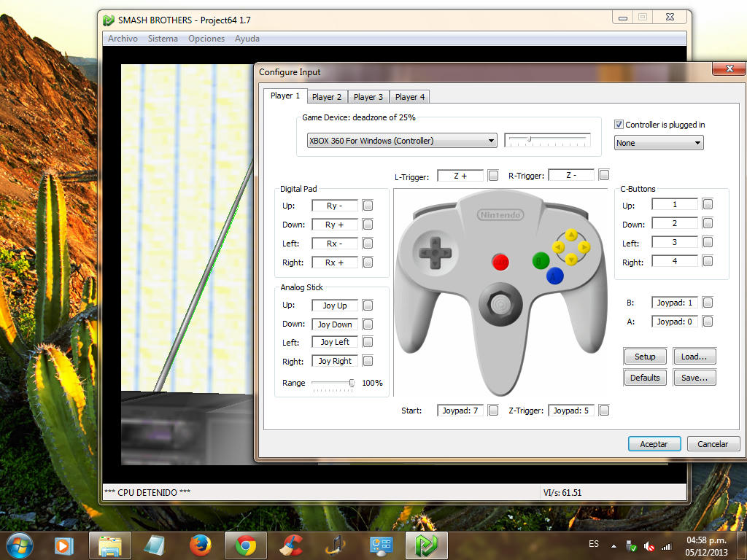Viewport: 747px width, 560px height.
Task: Click the blue A button on controller image
Action: [554, 275]
